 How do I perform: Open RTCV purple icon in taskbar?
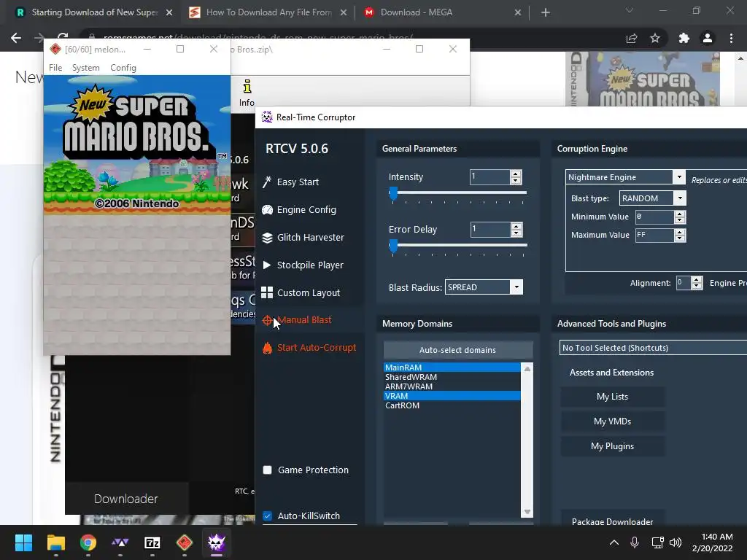[x=216, y=542]
